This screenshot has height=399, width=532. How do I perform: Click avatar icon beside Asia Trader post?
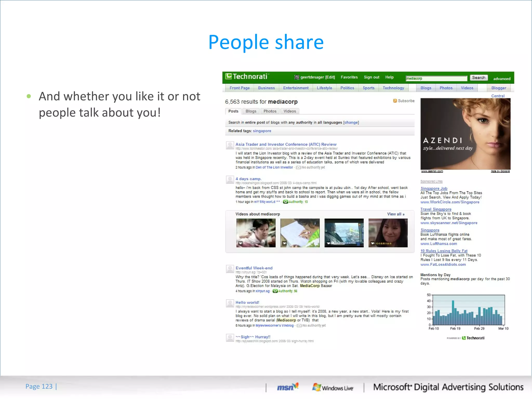230,145
